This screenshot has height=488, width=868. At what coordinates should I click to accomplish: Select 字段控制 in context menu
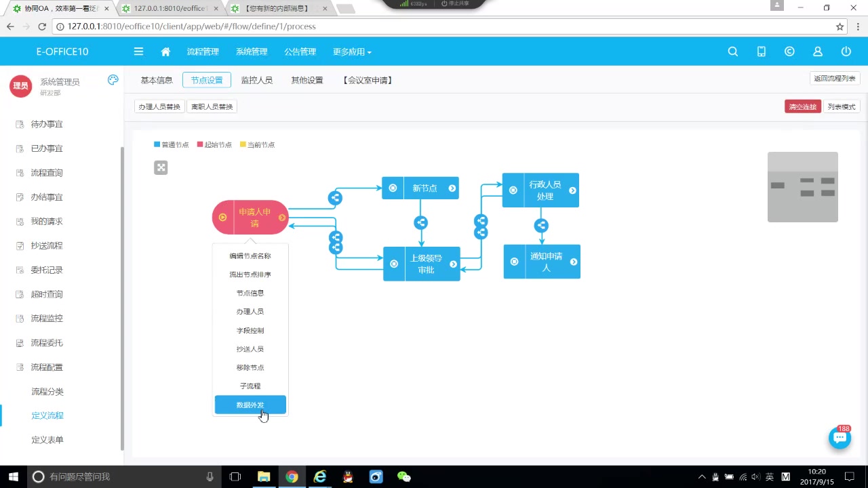pos(250,330)
